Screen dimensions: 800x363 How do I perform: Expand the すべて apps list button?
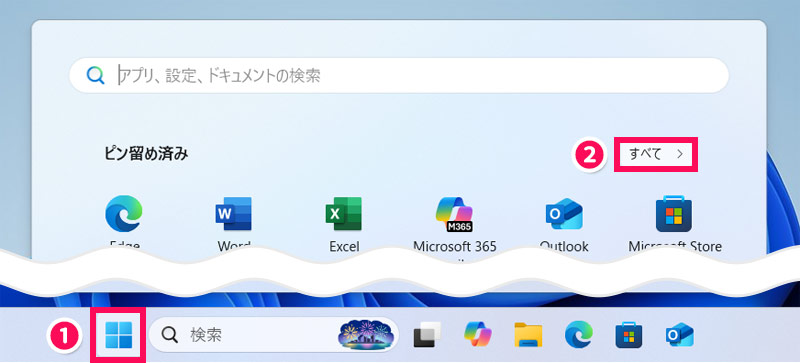click(x=656, y=154)
